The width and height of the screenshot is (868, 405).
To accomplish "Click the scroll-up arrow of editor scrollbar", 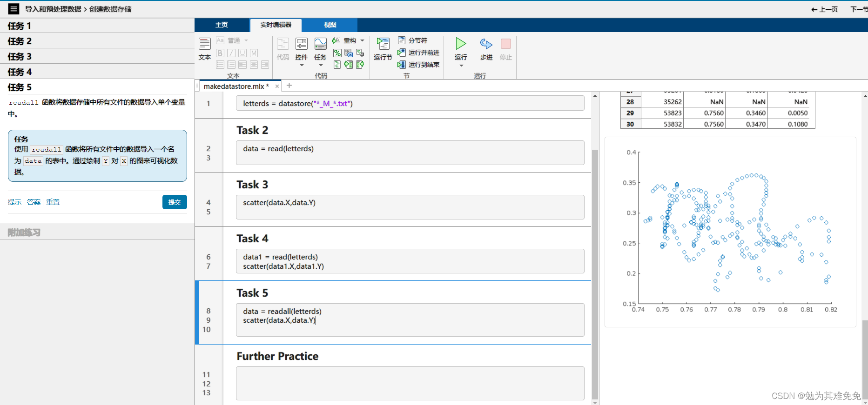I will (x=595, y=96).
